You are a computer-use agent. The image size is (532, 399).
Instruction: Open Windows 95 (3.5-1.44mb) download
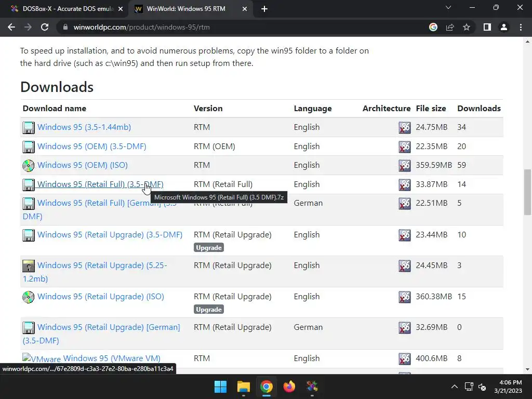pos(84,127)
